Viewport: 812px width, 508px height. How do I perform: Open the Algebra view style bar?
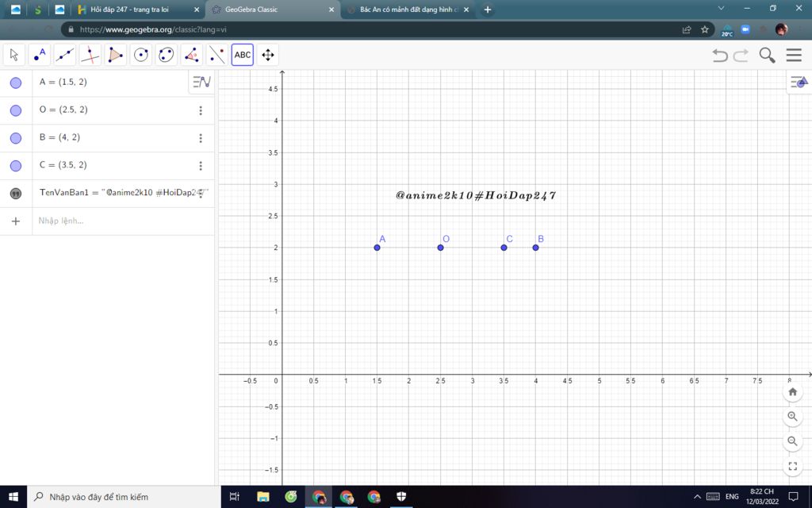coord(201,82)
